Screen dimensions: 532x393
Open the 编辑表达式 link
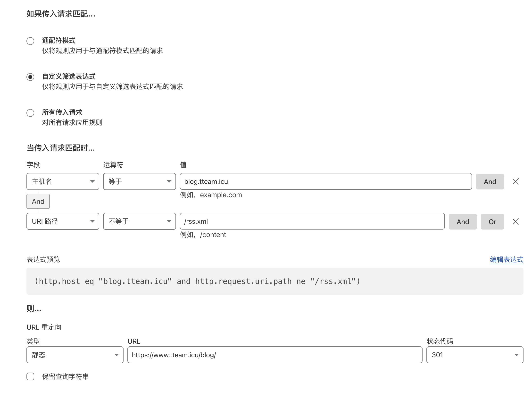pyautogui.click(x=506, y=259)
